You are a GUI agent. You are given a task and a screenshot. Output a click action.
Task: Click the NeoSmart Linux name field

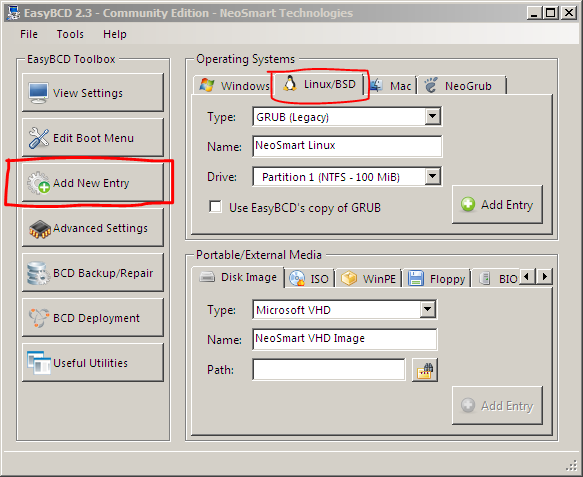coord(347,146)
